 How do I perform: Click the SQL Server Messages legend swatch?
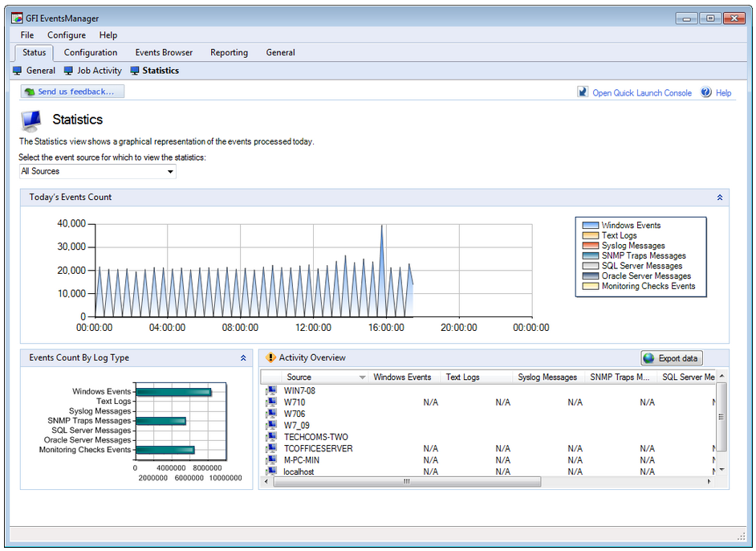590,266
